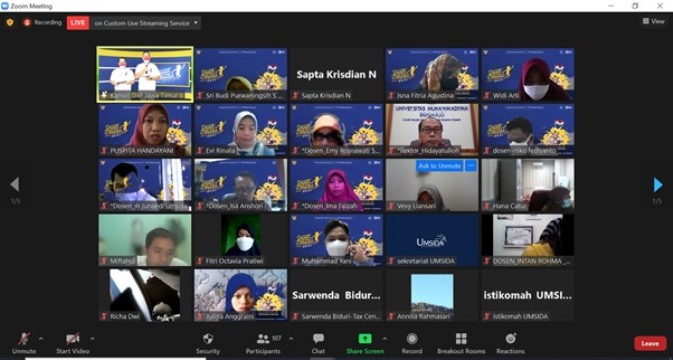Open the Security shield icon
The image size is (673, 360).
click(208, 339)
